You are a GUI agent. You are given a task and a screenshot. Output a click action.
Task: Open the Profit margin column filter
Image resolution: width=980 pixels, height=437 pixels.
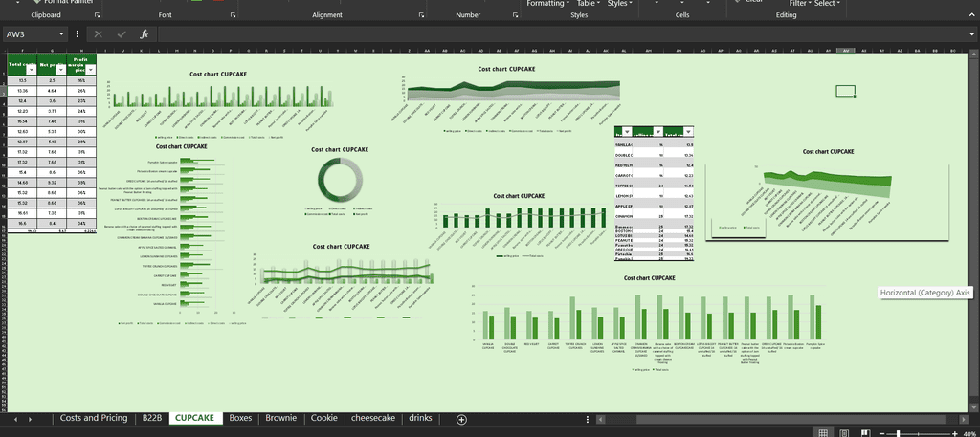click(x=91, y=71)
